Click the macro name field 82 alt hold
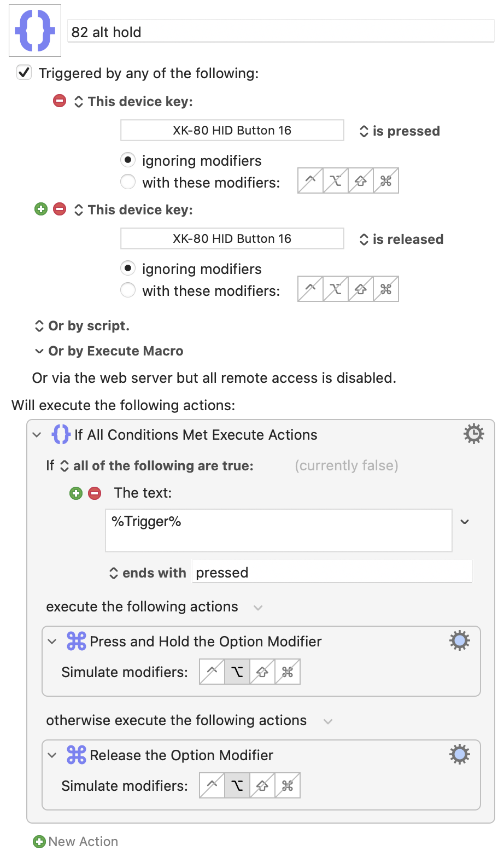504x863 pixels. [x=281, y=32]
